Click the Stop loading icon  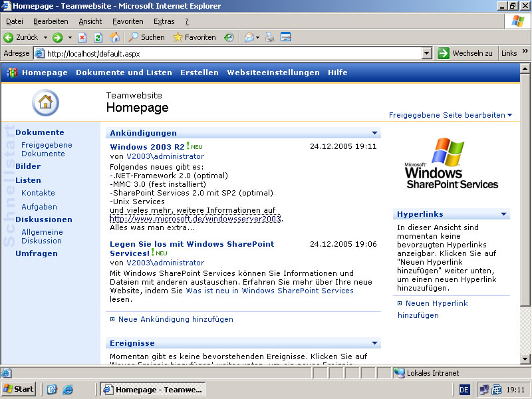tap(82, 37)
